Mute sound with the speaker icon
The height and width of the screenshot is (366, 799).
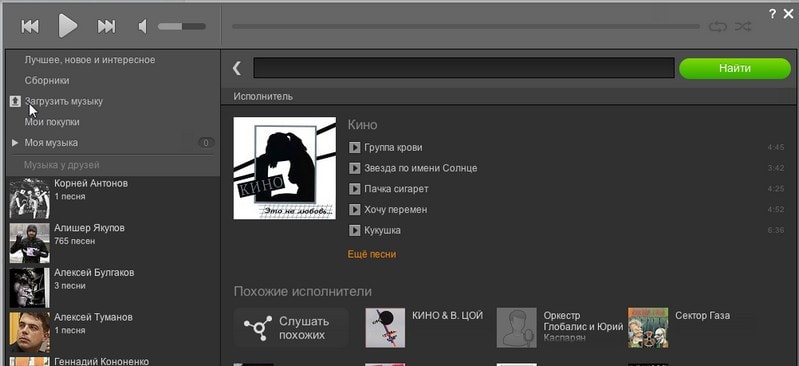pos(143,27)
